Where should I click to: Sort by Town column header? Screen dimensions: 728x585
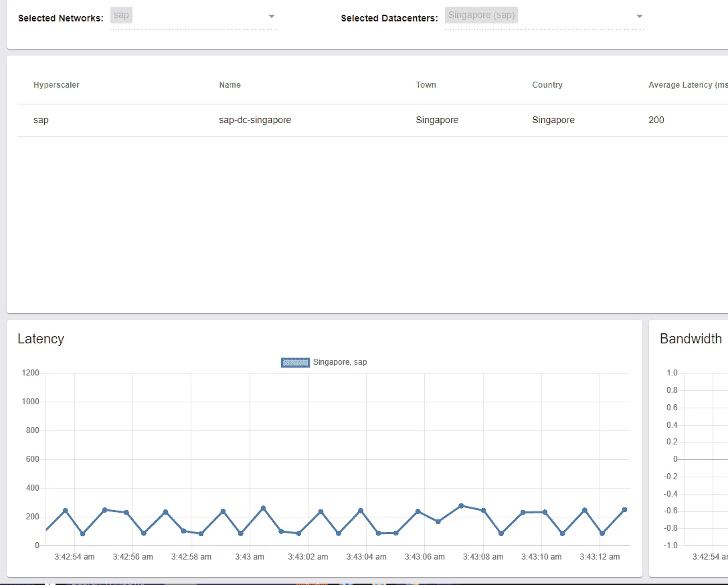426,85
